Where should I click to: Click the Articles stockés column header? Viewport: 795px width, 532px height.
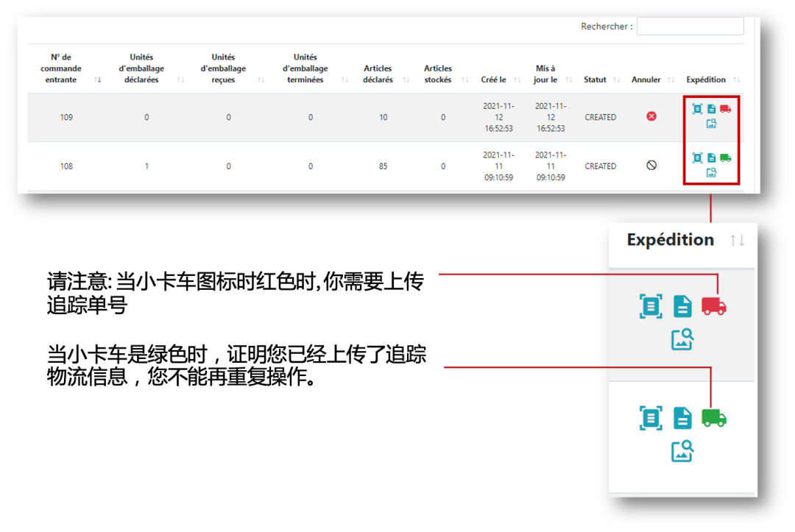[438, 74]
